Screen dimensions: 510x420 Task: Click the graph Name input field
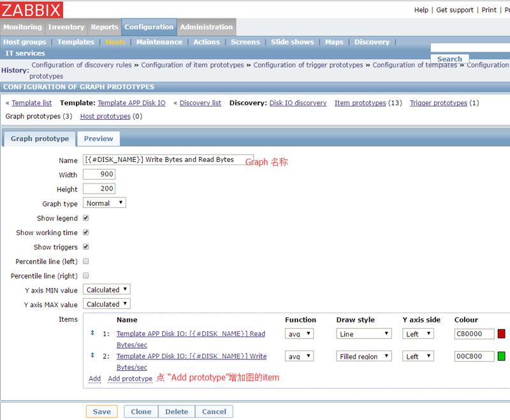click(x=168, y=159)
